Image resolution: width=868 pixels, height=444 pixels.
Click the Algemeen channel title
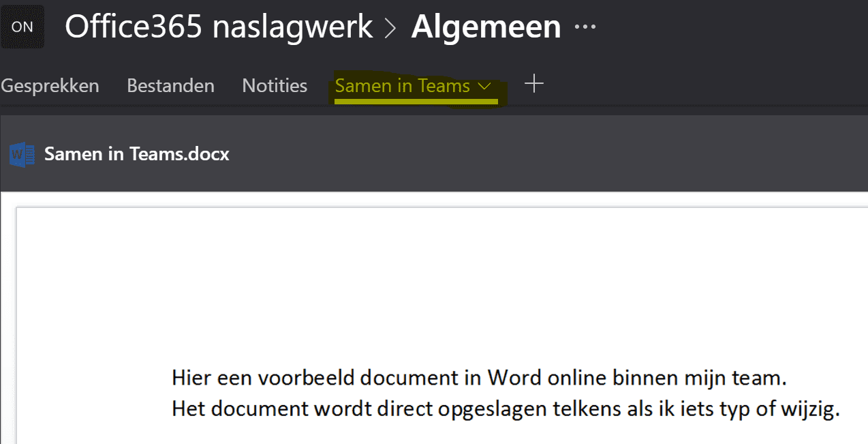(486, 27)
